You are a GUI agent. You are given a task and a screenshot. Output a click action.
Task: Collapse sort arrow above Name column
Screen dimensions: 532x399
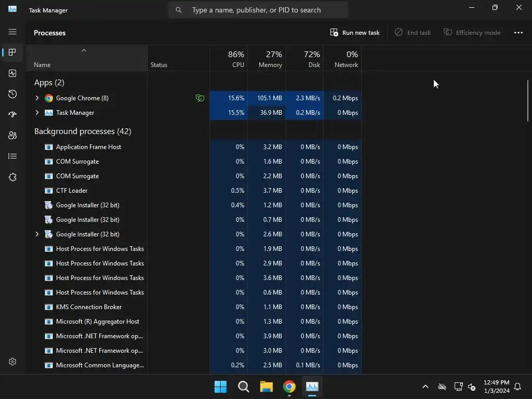click(84, 50)
